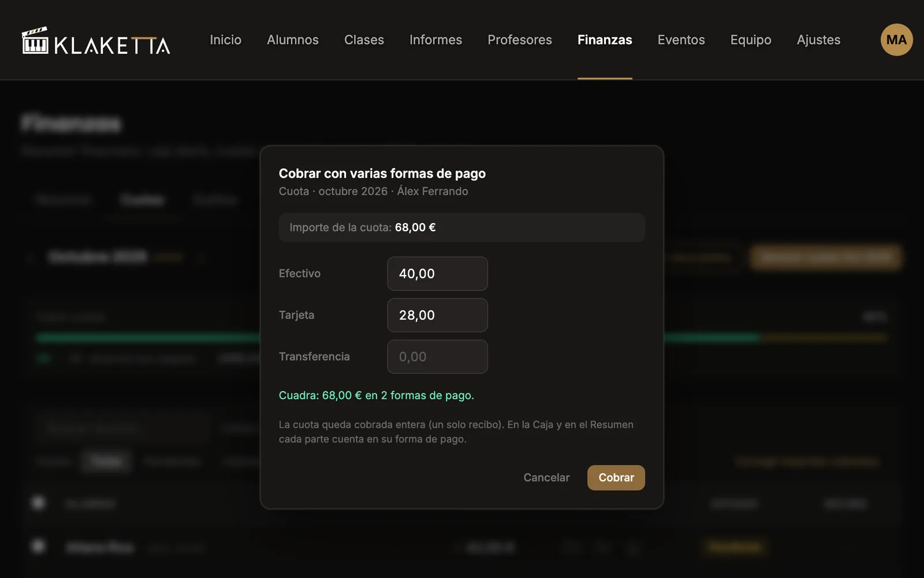Click the Klaketta logo
924x578 pixels.
click(96, 40)
